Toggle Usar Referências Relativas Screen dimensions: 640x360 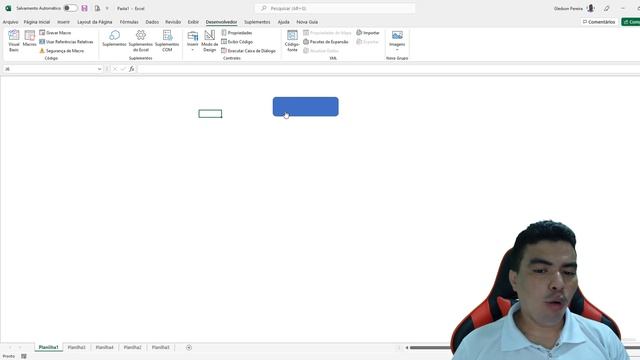66,42
